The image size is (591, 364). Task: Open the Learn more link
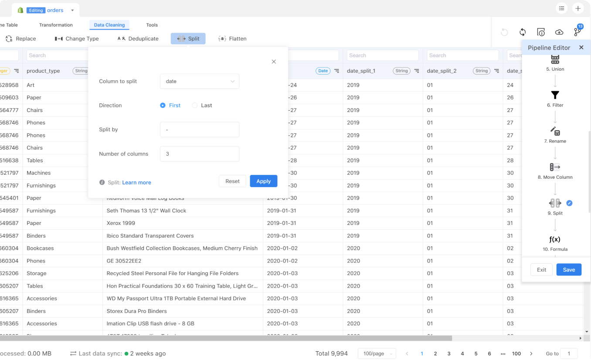click(x=137, y=183)
